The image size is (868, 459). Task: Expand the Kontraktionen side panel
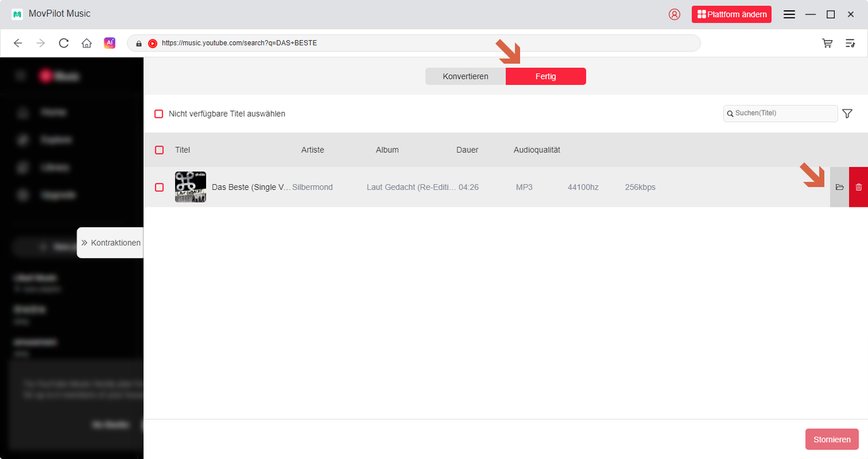[x=111, y=243]
